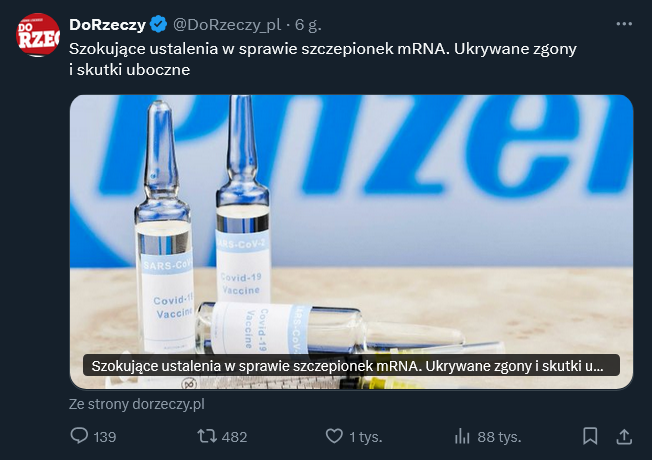Screen dimensions: 652x460
Task: Open the @DoRzeczy_pl handle link
Action: pyautogui.click(x=227, y=25)
